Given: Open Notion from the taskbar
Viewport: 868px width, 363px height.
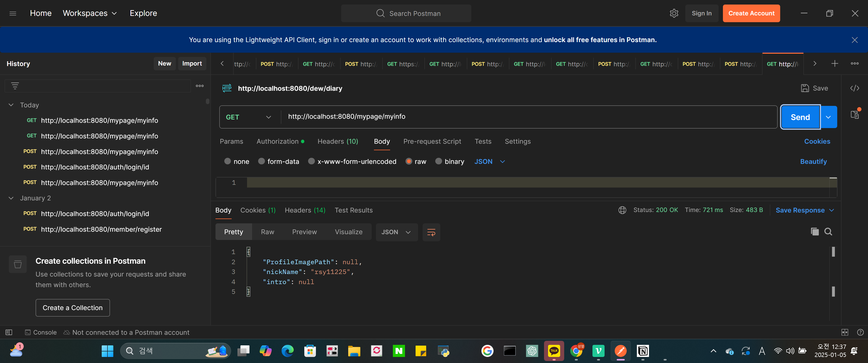Looking at the screenshot, I should click(643, 351).
